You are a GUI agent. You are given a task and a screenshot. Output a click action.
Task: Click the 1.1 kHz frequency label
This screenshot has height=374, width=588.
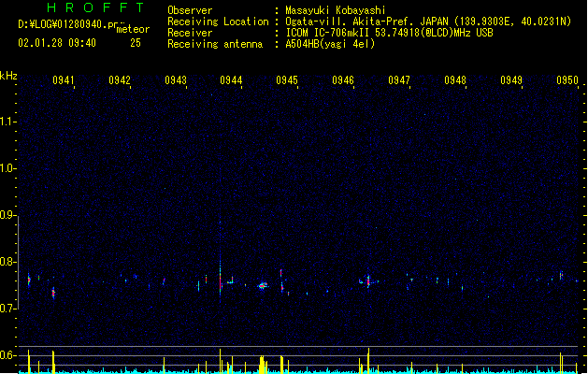click(x=7, y=122)
